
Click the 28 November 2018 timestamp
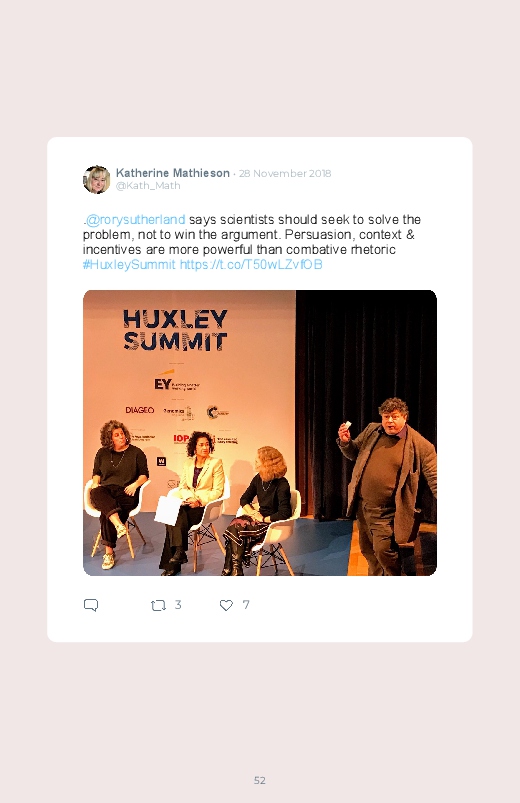285,174
